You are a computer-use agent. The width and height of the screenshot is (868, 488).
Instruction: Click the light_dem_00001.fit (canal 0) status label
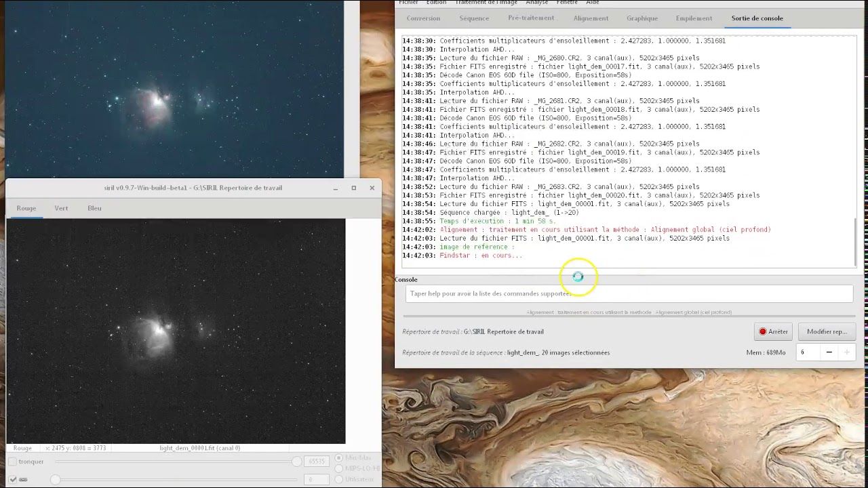coord(200,448)
